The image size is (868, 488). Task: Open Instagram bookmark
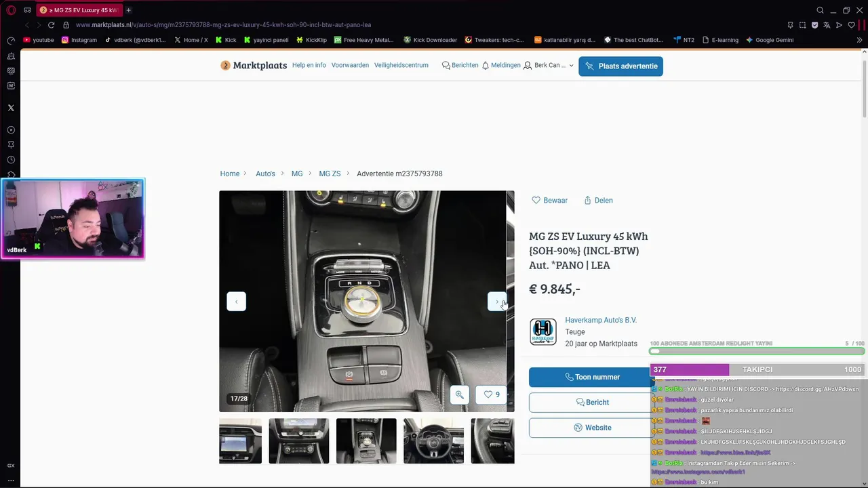pos(79,40)
